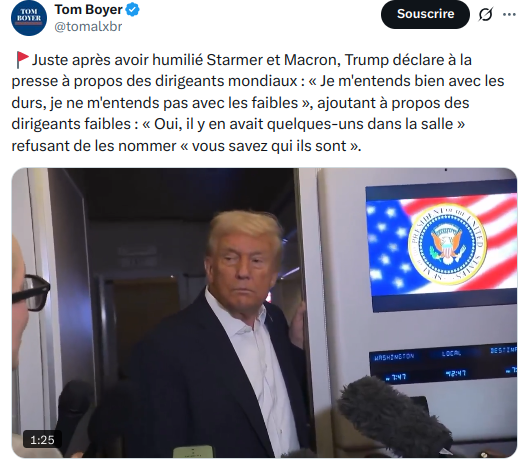Click the Souscrire button

425,14
